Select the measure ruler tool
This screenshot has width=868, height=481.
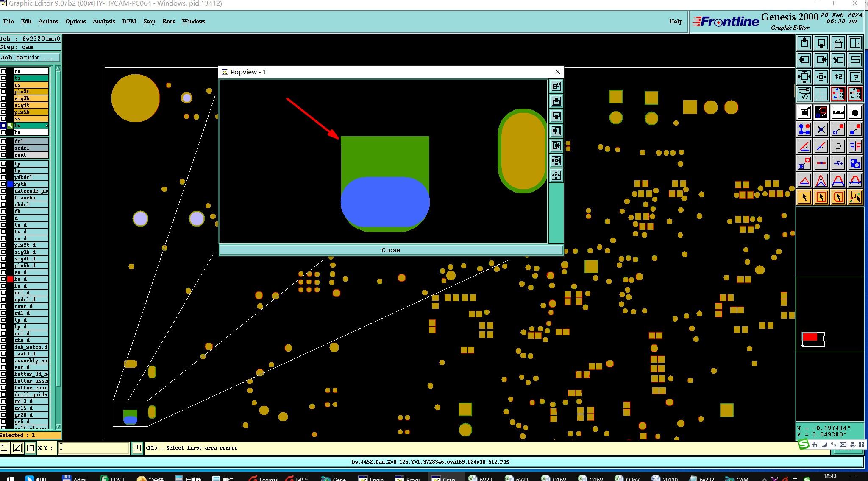(x=838, y=112)
